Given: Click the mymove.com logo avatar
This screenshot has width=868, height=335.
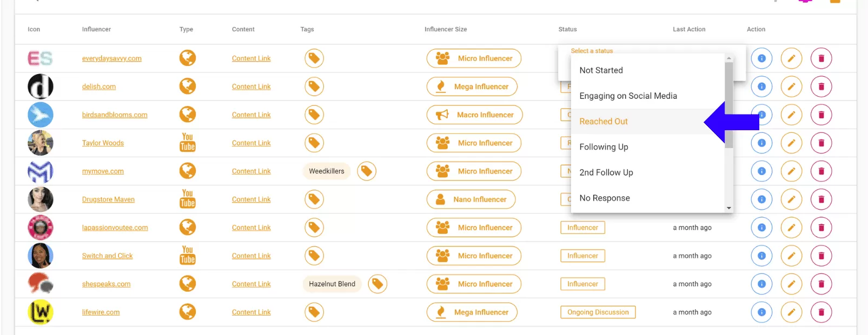Looking at the screenshot, I should (41, 171).
